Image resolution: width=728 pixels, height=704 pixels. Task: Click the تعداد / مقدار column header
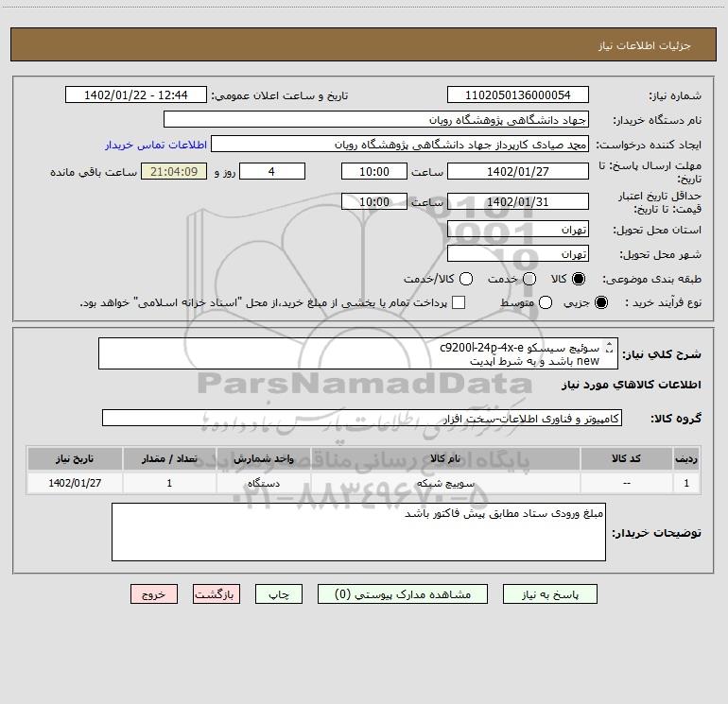pos(169,458)
